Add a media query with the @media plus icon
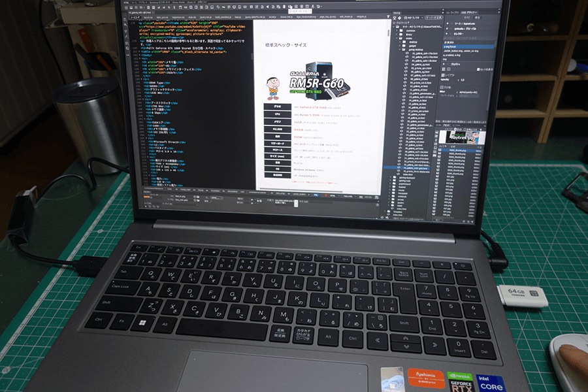 (x=447, y=29)
